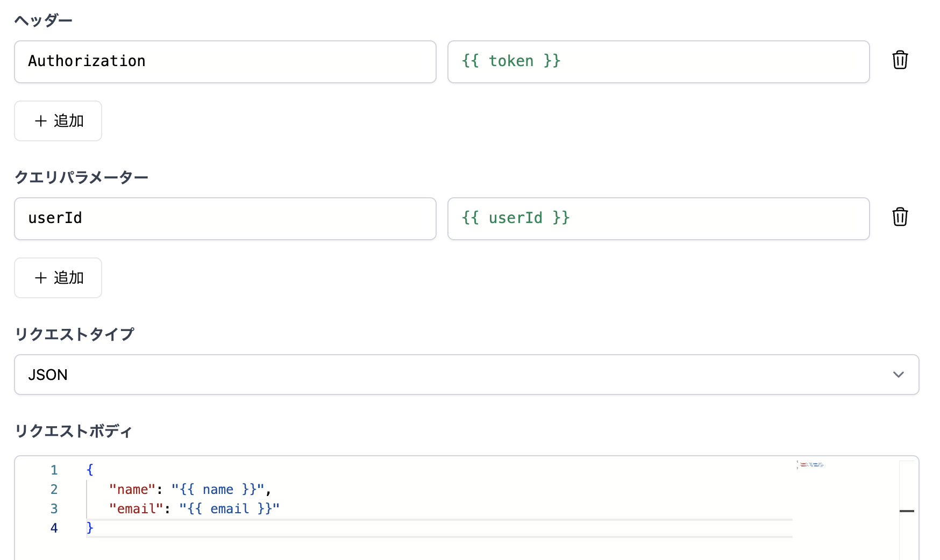940x560 pixels.
Task: Add a new header row
Action: coord(58,121)
